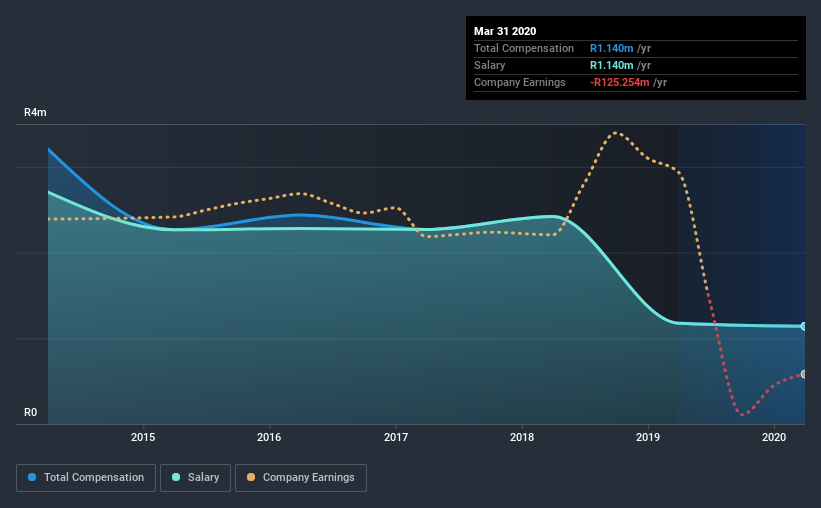The image size is (821, 508).
Task: Click the 2019 x-axis label
Action: pyautogui.click(x=648, y=437)
